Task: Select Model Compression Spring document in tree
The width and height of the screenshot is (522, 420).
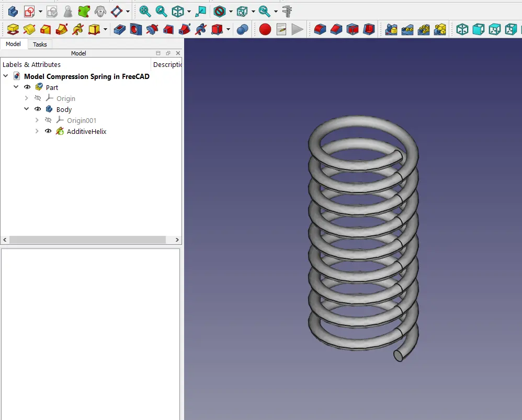Action: tap(86, 76)
